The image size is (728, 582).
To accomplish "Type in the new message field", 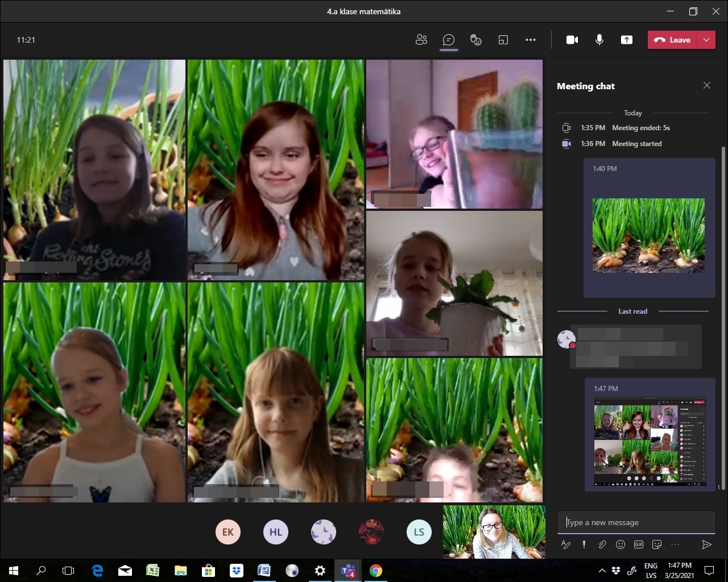I will 636,522.
